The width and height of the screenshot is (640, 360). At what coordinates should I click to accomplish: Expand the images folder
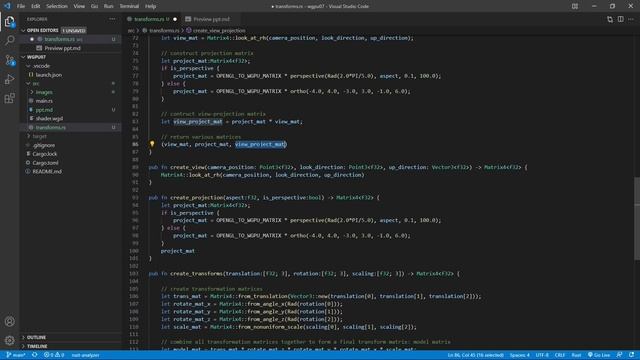[32, 92]
